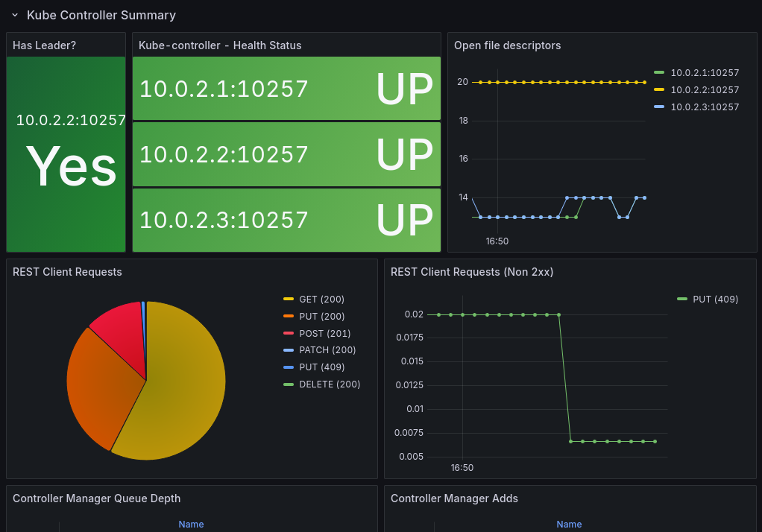
Task: Select PATCH (200) in the pie legend
Action: (x=327, y=349)
